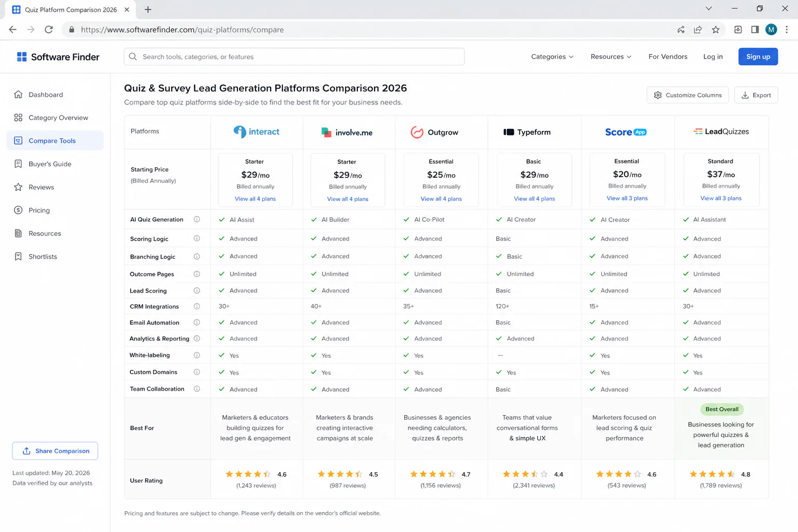Bookmark this page with the star icon

(x=715, y=30)
